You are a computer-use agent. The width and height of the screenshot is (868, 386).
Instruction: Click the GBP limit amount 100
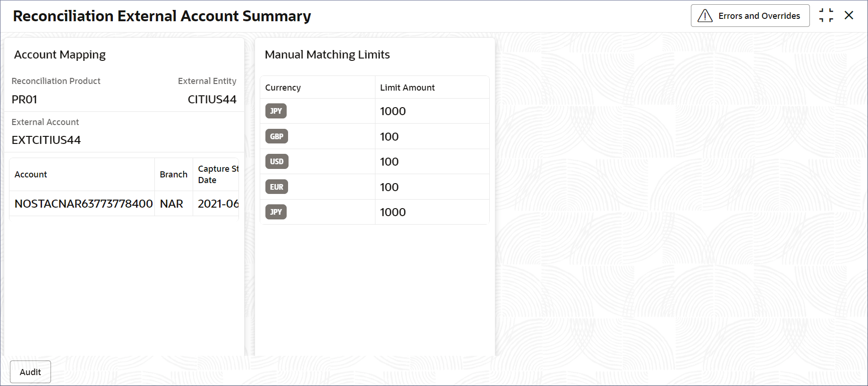pos(389,136)
